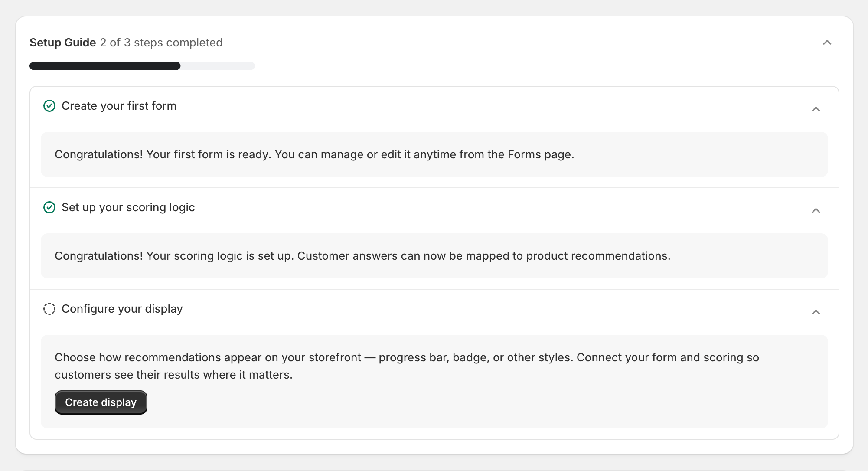Collapse the 'Set up your scoring logic' step

[816, 211]
